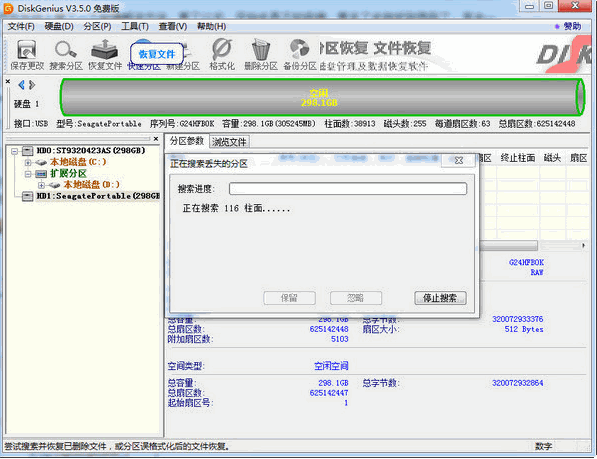
Task: Open the 分区(P) menu
Action: point(97,26)
